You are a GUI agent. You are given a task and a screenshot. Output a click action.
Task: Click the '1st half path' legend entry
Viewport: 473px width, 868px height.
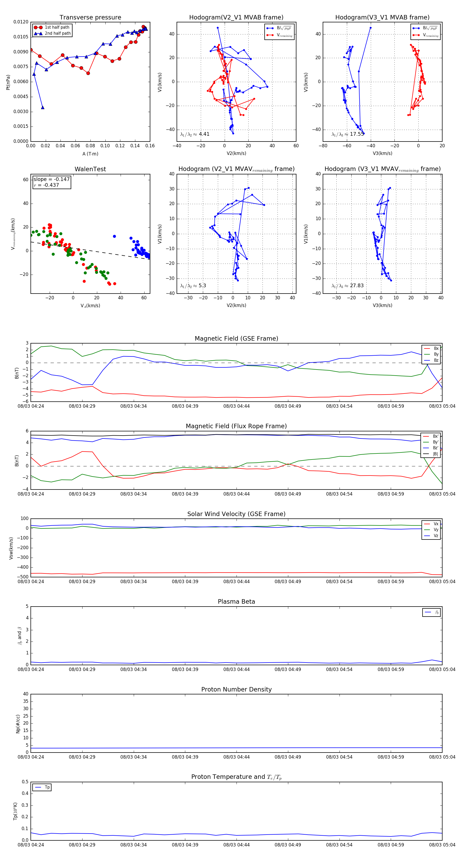[x=52, y=27]
